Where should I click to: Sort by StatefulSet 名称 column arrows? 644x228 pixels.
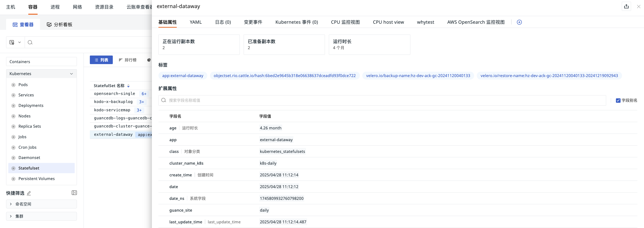click(x=128, y=86)
